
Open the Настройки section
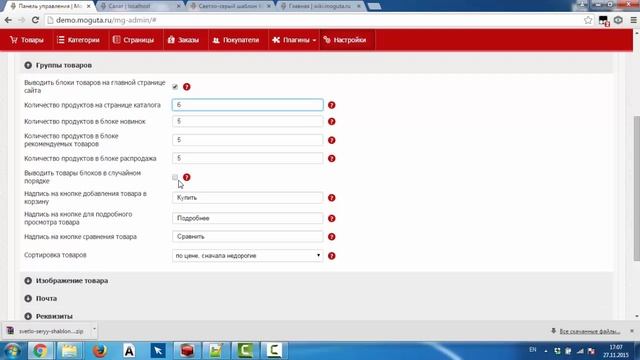click(x=345, y=40)
